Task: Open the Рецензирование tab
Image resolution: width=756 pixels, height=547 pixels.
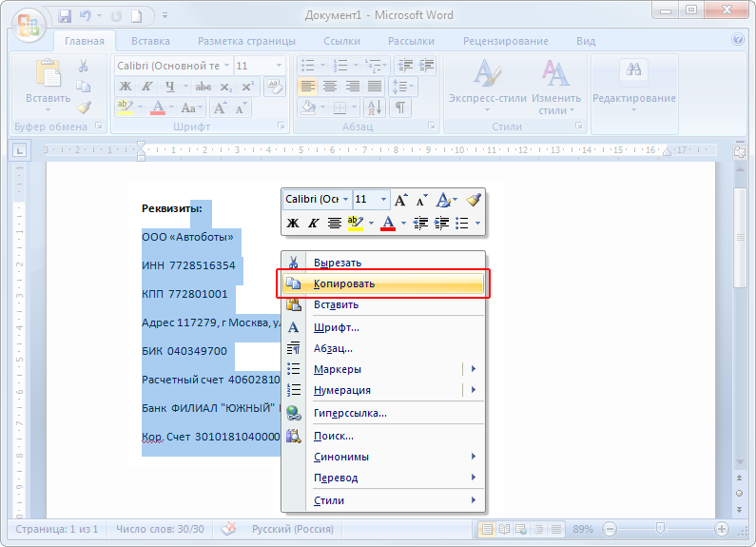Action: point(505,41)
